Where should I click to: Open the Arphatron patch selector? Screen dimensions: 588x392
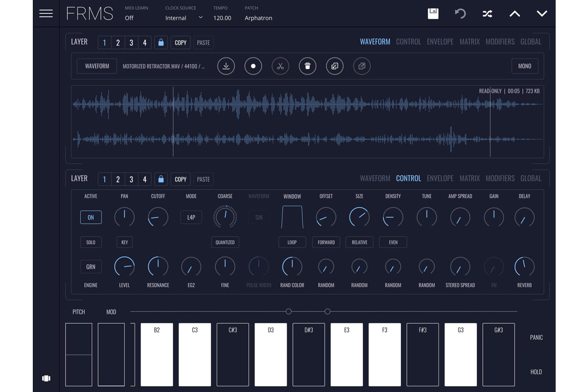click(x=258, y=18)
